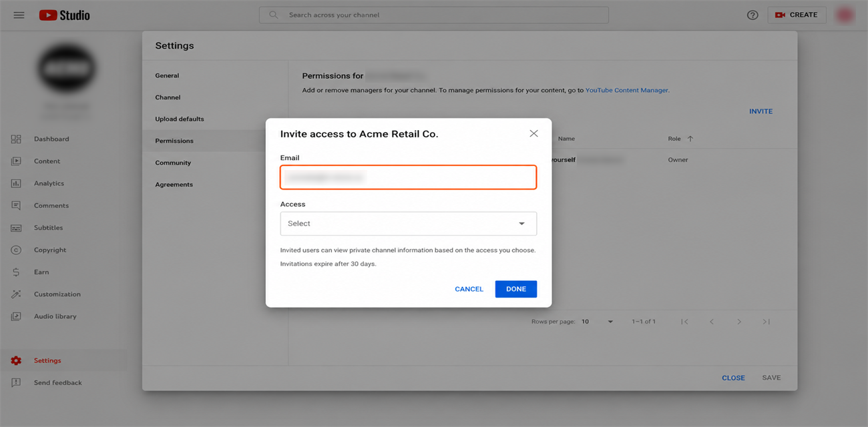Open the Channel settings tab
Image resolution: width=868 pixels, height=427 pixels.
coord(168,97)
